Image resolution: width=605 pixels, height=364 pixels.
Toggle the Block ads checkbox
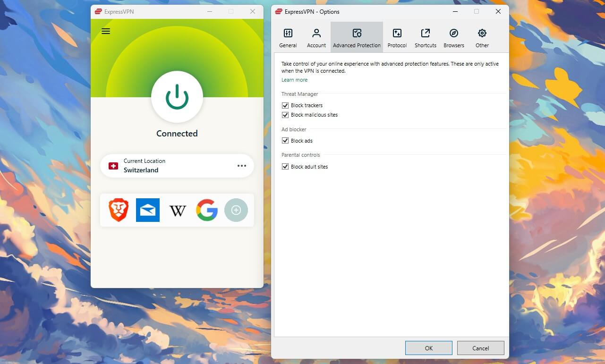coord(285,141)
